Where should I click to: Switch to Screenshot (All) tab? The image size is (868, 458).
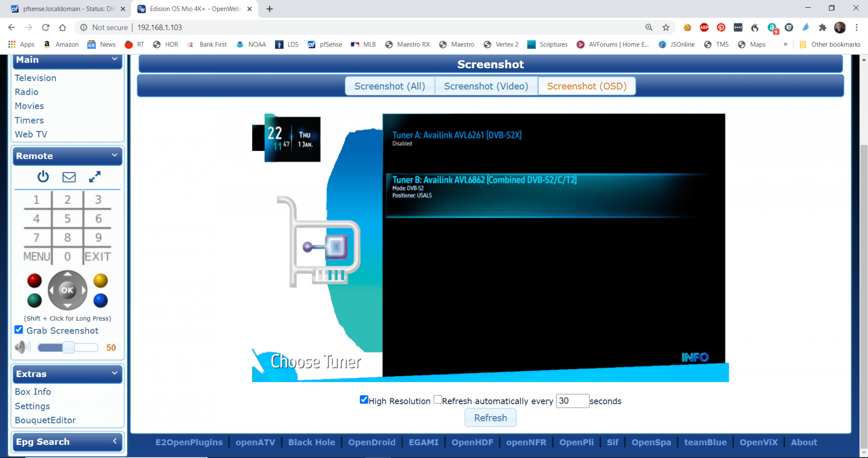point(390,86)
